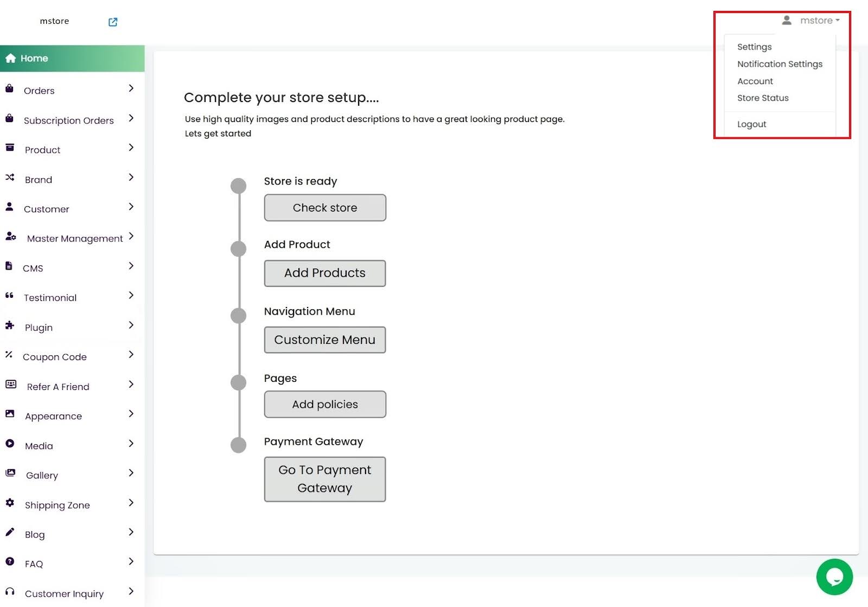Click the green chat bubble icon
The width and height of the screenshot is (868, 607).
(834, 577)
